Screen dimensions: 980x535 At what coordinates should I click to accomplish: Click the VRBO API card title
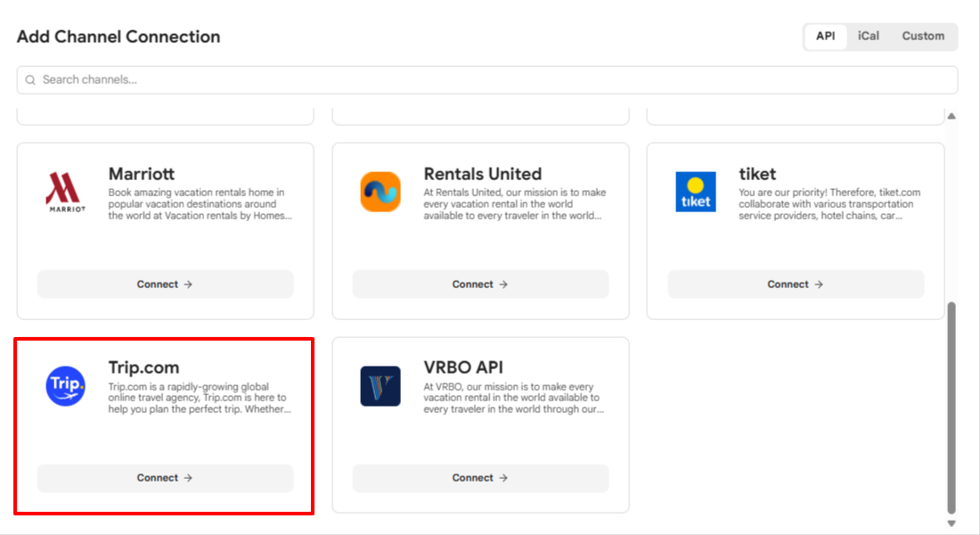coord(463,367)
